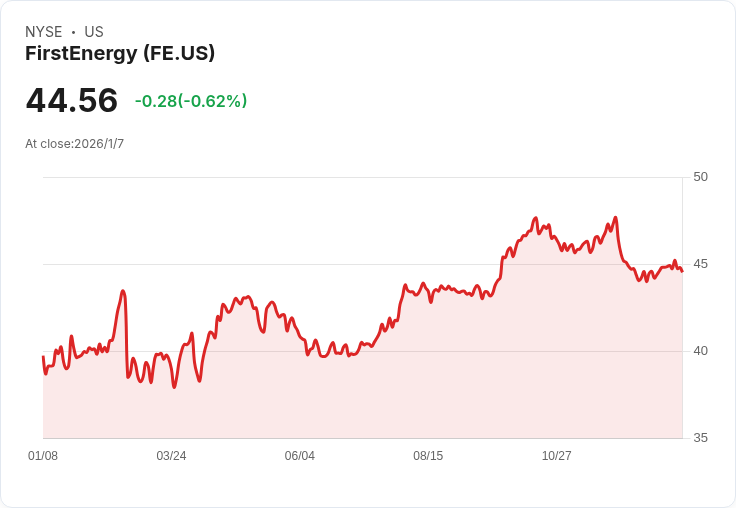Select the 03/24 date on the x-axis

pos(171,456)
